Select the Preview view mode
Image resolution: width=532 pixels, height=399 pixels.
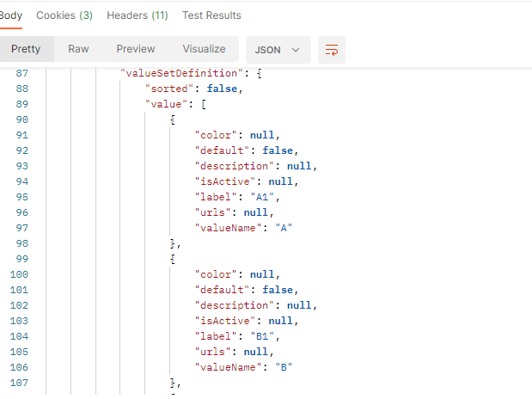click(x=136, y=49)
